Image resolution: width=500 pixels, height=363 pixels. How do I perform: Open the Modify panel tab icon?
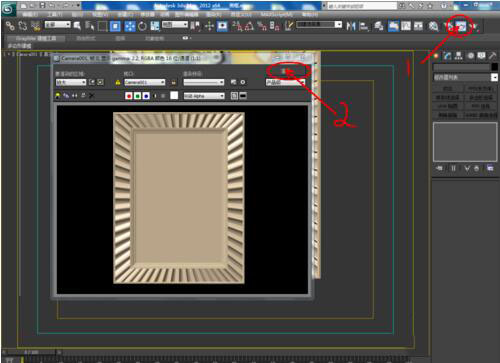click(x=447, y=56)
